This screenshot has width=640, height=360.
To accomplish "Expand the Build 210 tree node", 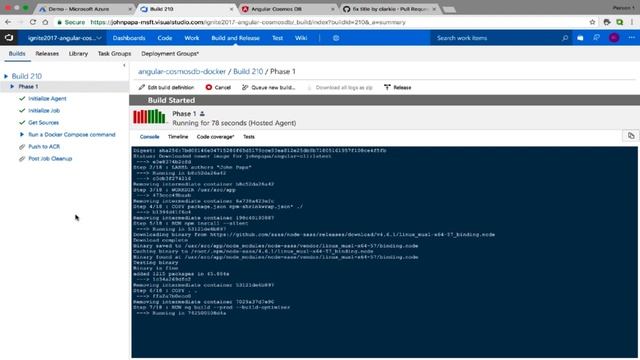I will click(6, 76).
